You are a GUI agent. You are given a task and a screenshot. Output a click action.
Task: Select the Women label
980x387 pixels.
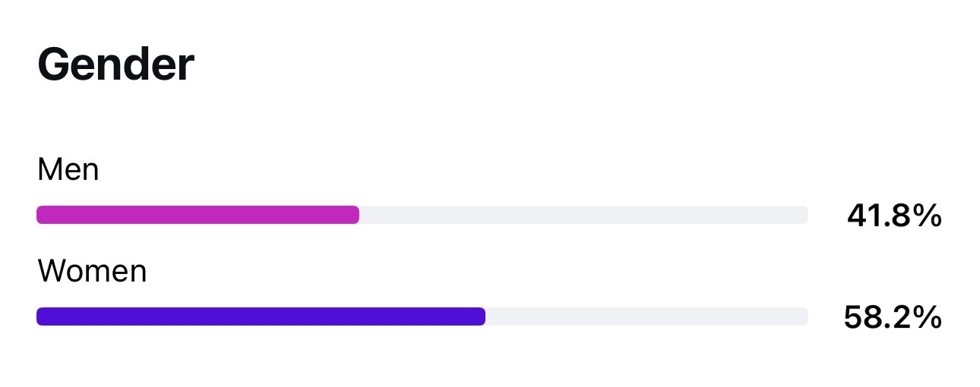(92, 271)
